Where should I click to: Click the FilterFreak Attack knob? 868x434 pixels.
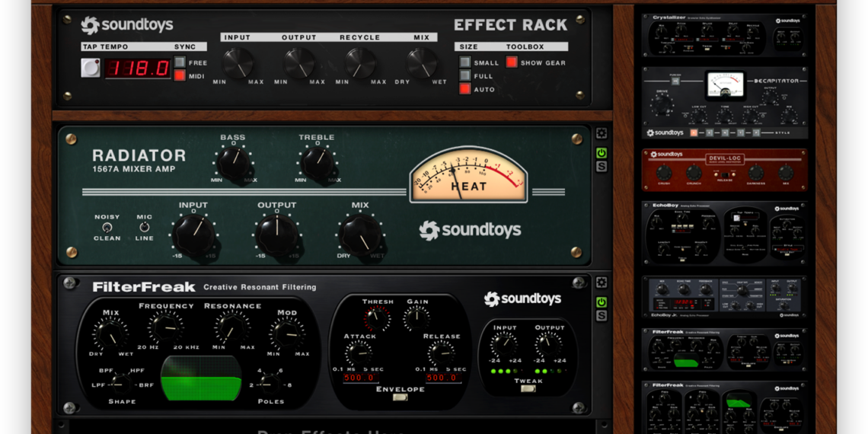[359, 353]
